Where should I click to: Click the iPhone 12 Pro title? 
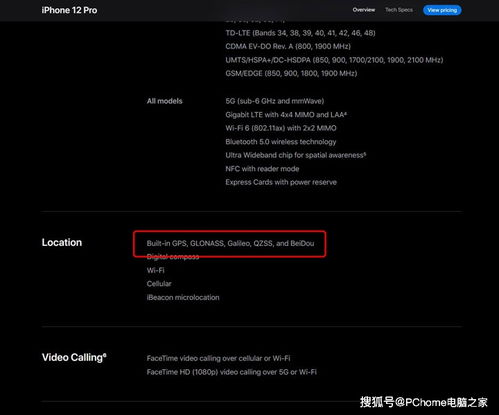[x=69, y=10]
